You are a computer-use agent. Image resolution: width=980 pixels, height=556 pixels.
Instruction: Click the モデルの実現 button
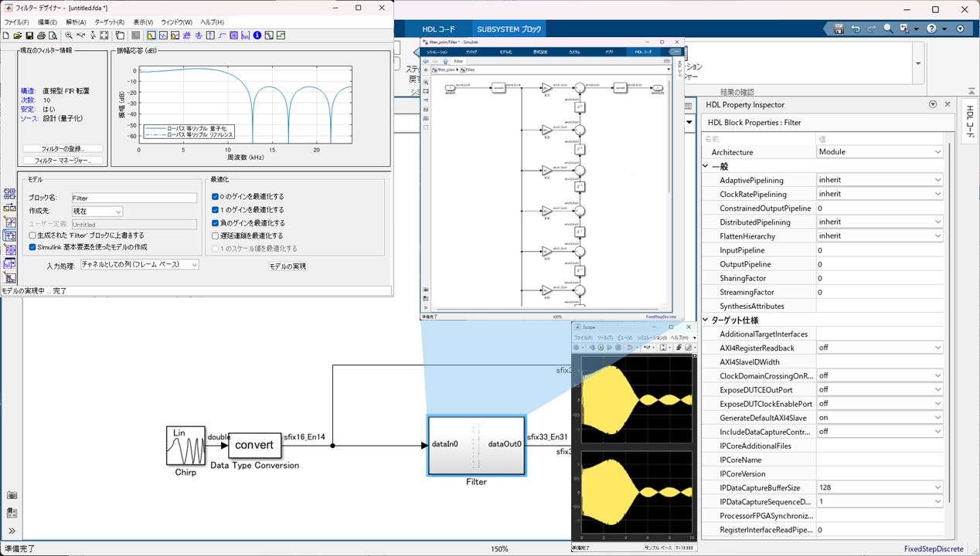click(288, 266)
